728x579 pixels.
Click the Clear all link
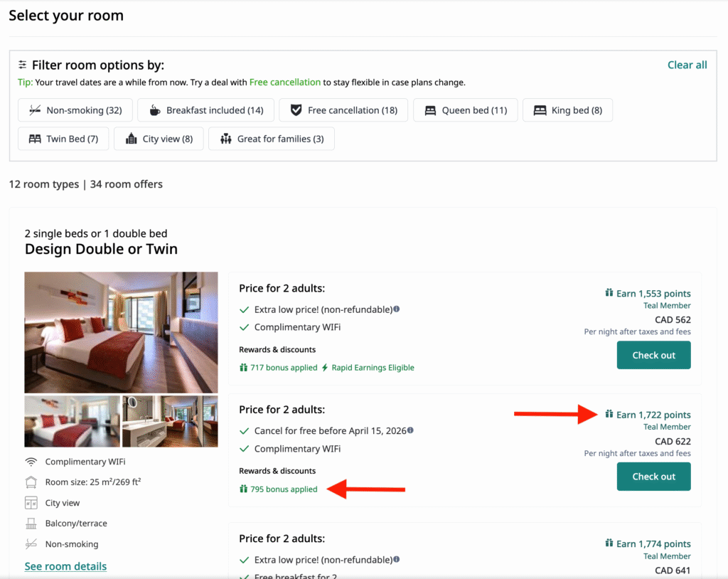[x=687, y=65]
